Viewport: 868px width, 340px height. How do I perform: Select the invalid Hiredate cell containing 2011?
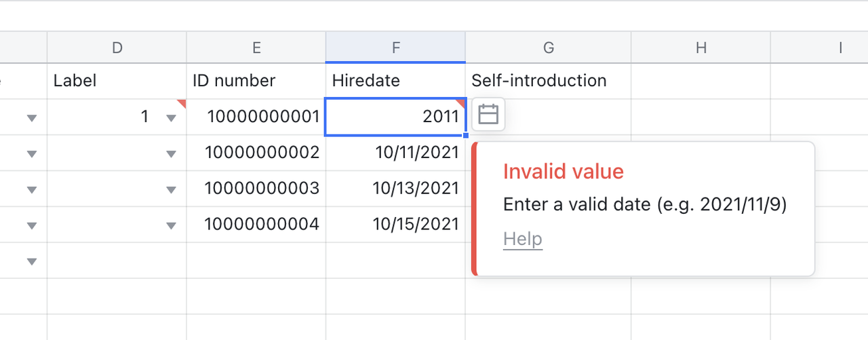[395, 117]
